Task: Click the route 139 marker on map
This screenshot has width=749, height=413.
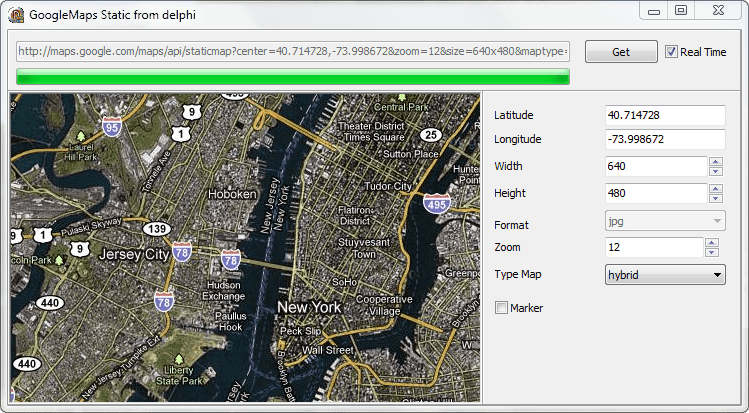Action: 154,230
